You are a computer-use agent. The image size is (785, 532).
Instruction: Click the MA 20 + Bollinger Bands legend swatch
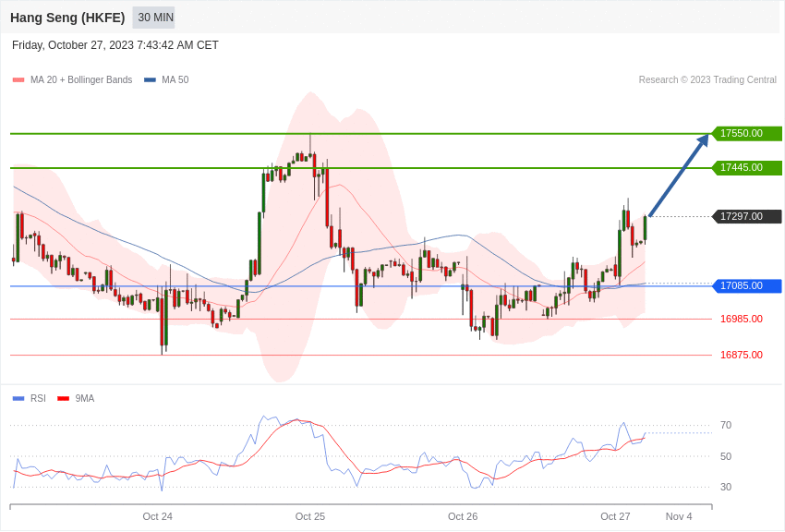click(18, 80)
